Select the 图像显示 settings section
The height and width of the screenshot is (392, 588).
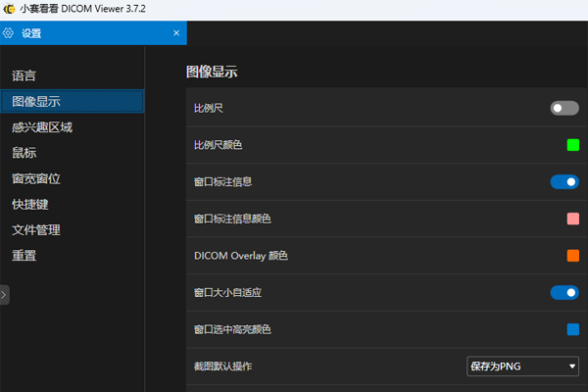72,101
